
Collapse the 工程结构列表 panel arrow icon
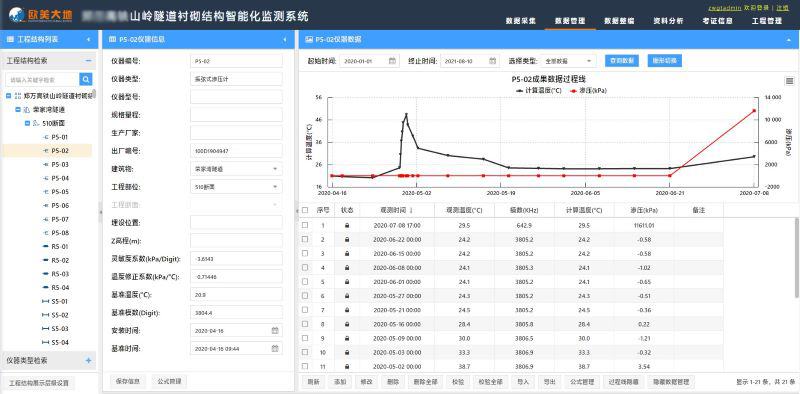coord(88,39)
